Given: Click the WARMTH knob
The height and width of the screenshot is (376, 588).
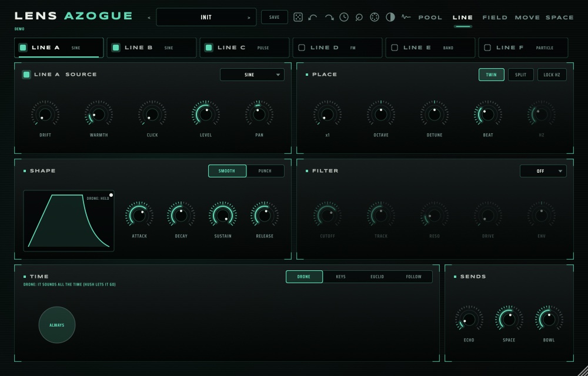Looking at the screenshot, I should pyautogui.click(x=99, y=114).
